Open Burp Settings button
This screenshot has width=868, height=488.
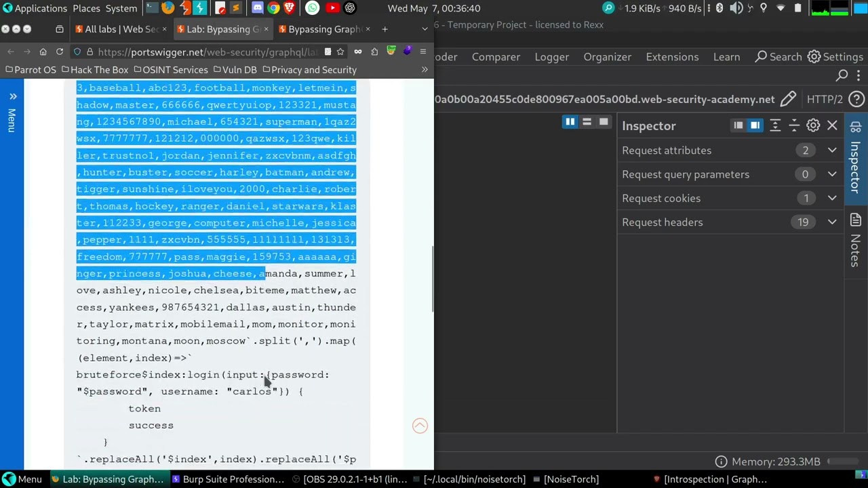click(835, 57)
